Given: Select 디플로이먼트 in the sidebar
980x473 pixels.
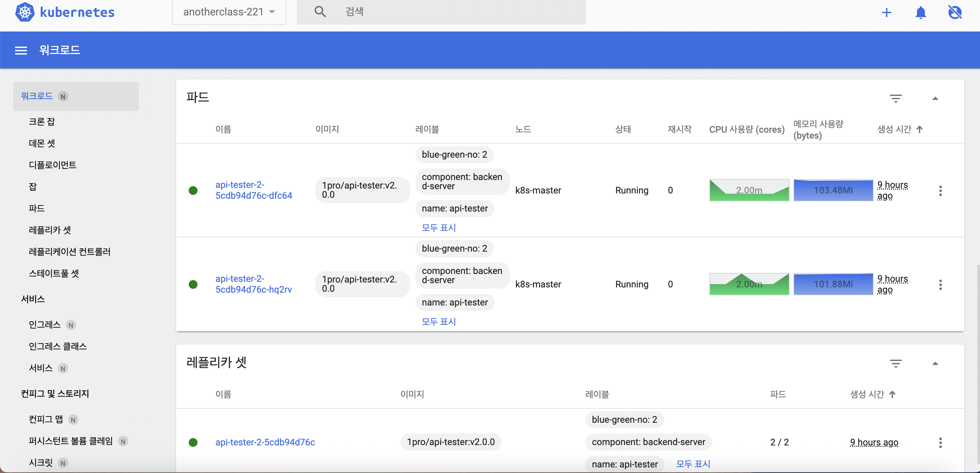Looking at the screenshot, I should pyautogui.click(x=53, y=165).
